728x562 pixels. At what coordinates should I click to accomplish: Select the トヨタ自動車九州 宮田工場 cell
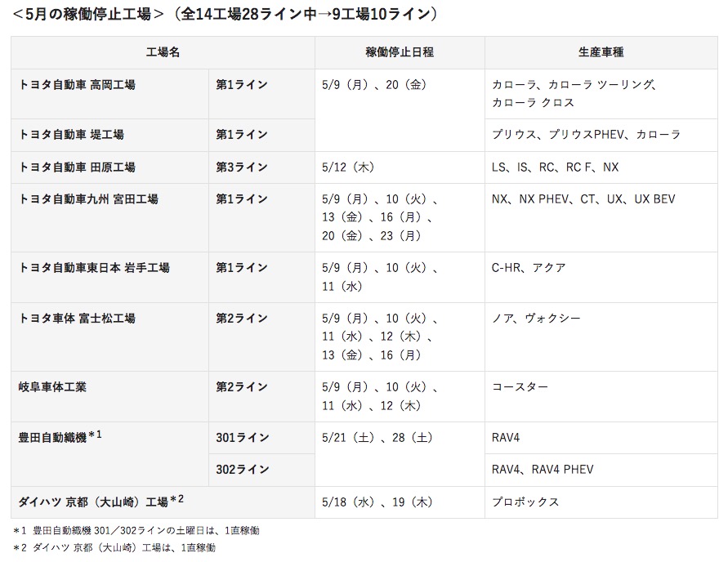coord(110,217)
